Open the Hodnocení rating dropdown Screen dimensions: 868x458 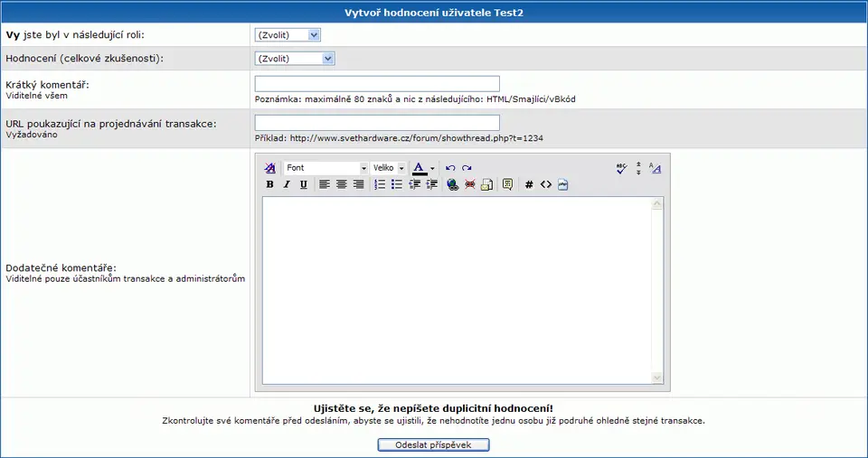pos(295,59)
